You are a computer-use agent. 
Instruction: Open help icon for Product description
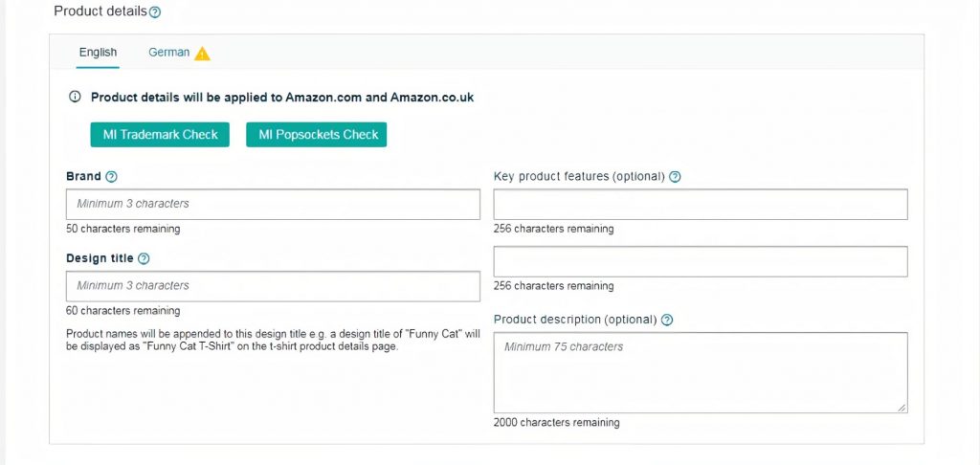click(667, 320)
